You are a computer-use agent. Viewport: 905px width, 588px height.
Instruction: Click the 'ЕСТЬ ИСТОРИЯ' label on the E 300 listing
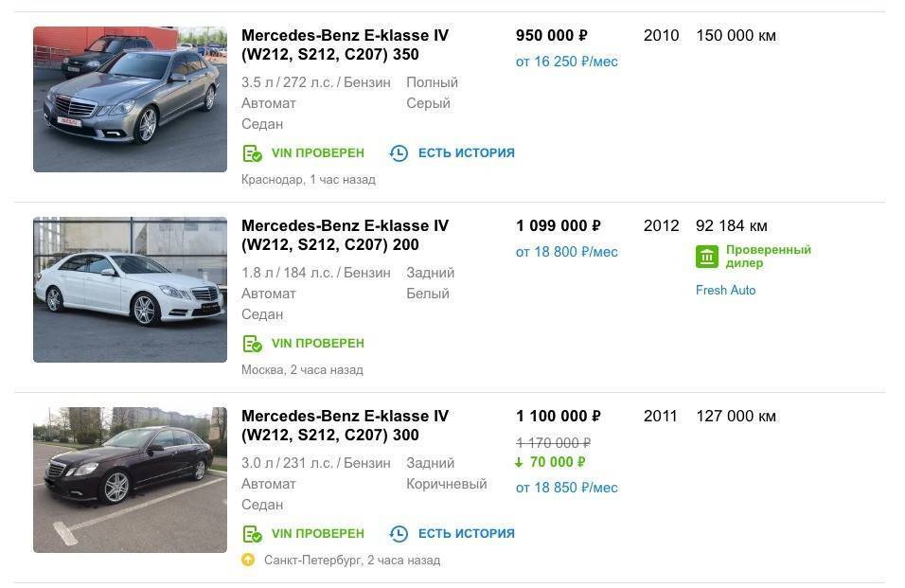(x=466, y=534)
